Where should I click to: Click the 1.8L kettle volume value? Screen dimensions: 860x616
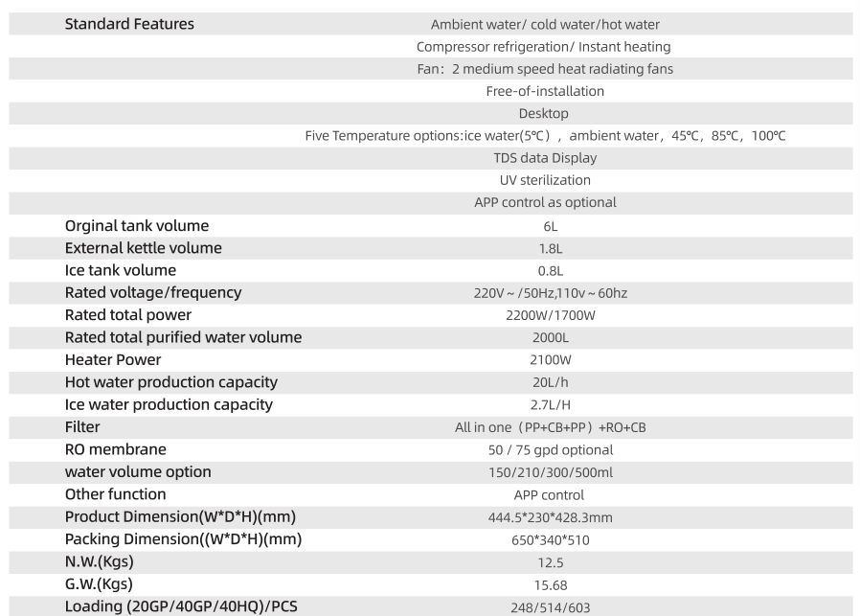point(550,249)
